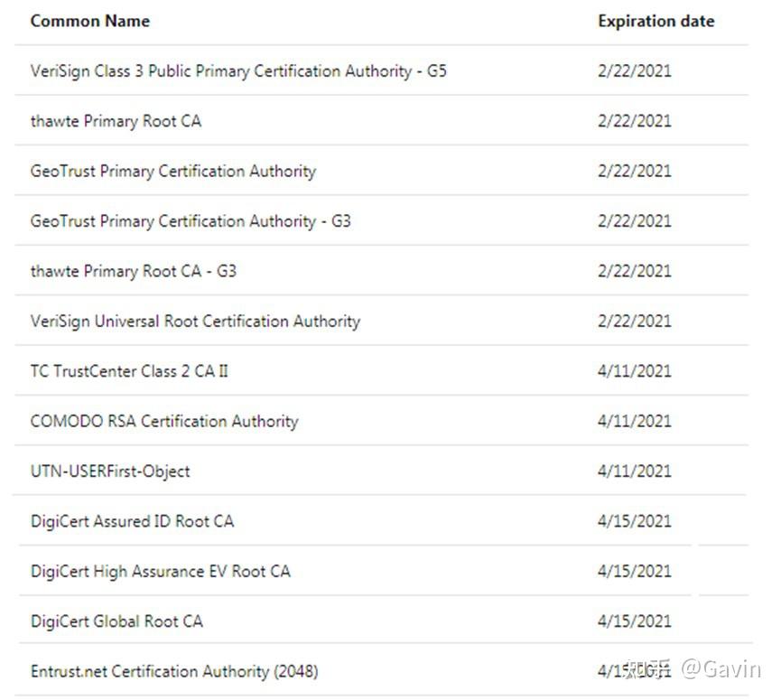Click expiration date of VeriSign Class 3 G5
This screenshot has width=781, height=700.
click(x=635, y=70)
